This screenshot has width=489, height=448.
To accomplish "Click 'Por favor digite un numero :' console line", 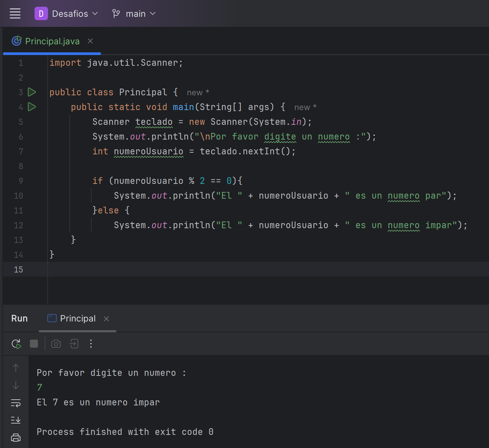I will click(x=111, y=373).
